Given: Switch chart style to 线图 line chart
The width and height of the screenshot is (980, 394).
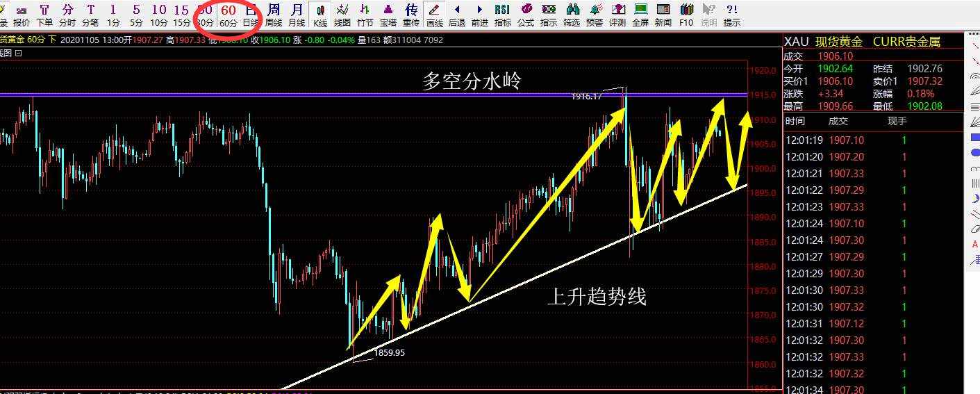Looking at the screenshot, I should 342,15.
